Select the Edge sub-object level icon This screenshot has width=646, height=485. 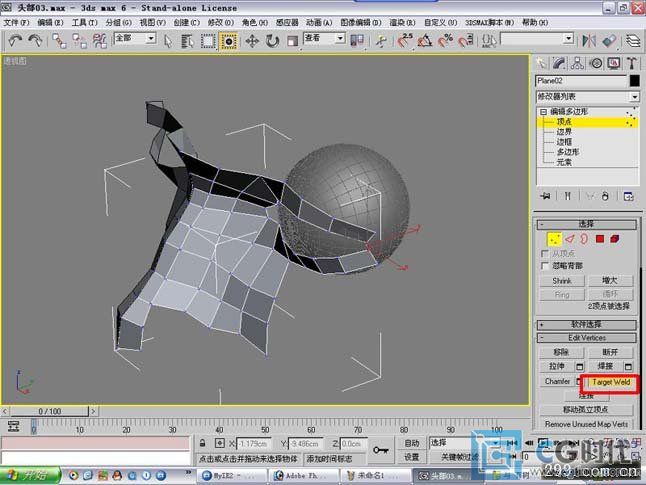(570, 239)
